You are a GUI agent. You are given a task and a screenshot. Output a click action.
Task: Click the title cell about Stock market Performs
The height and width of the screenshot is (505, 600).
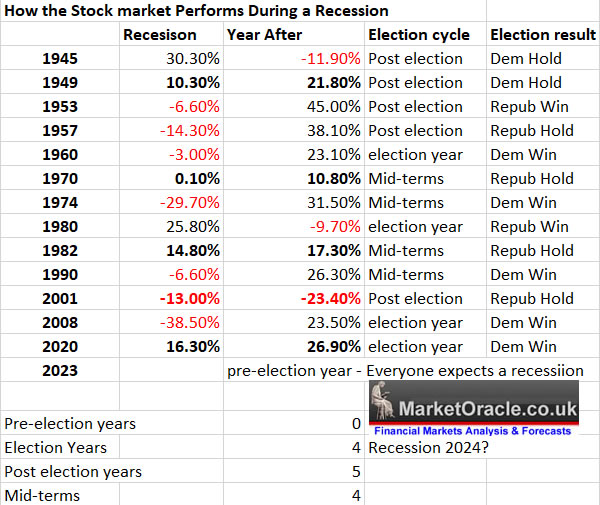click(x=197, y=11)
